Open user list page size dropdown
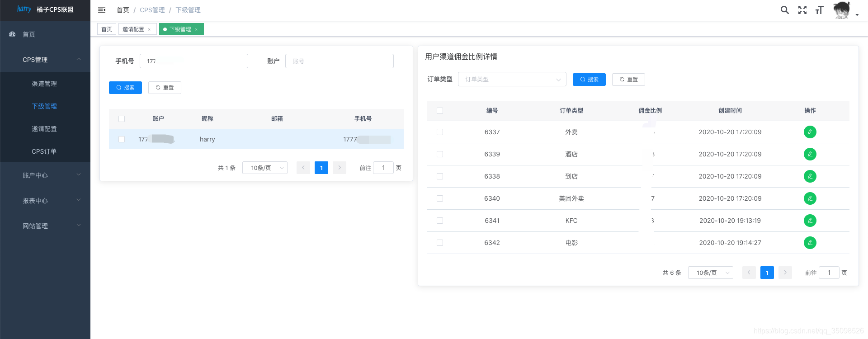Viewport: 868px width, 339px height. (x=265, y=168)
